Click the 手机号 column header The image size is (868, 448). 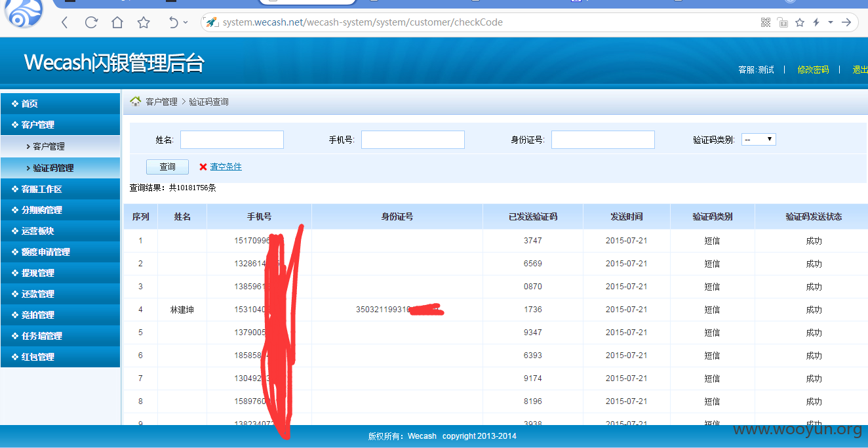259,216
